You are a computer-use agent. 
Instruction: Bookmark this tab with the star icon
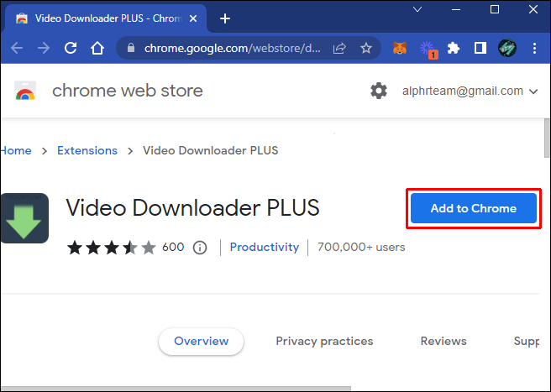tap(366, 48)
